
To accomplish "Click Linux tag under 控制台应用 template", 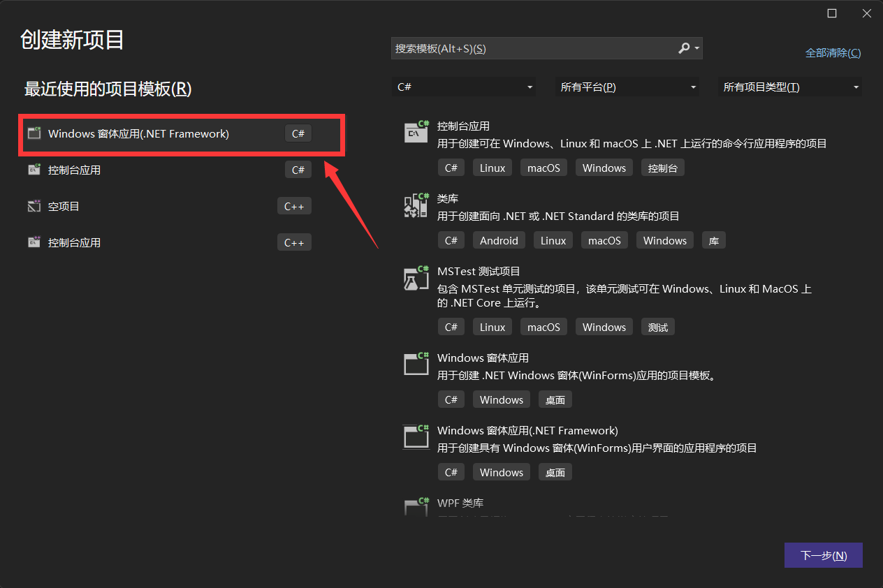I will point(492,168).
